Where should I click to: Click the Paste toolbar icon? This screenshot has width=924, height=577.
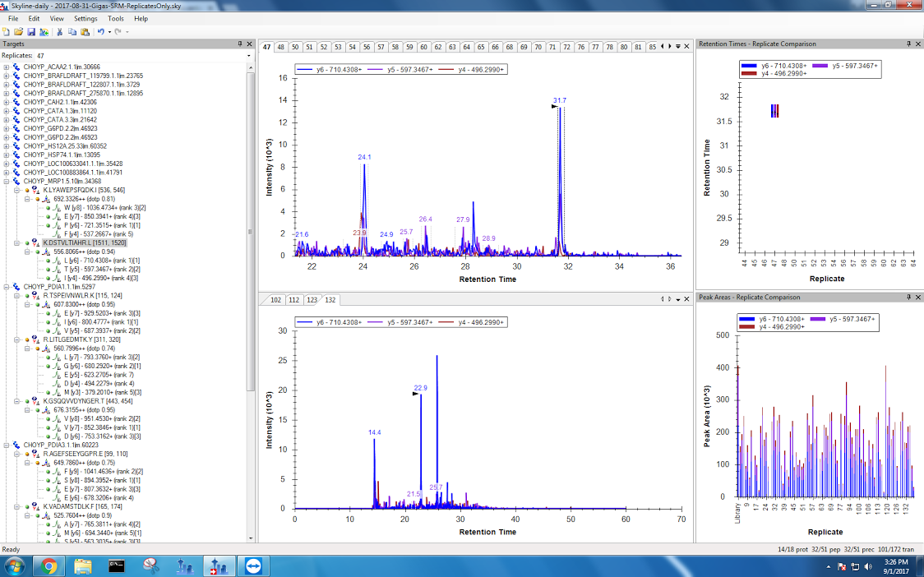pyautogui.click(x=85, y=31)
